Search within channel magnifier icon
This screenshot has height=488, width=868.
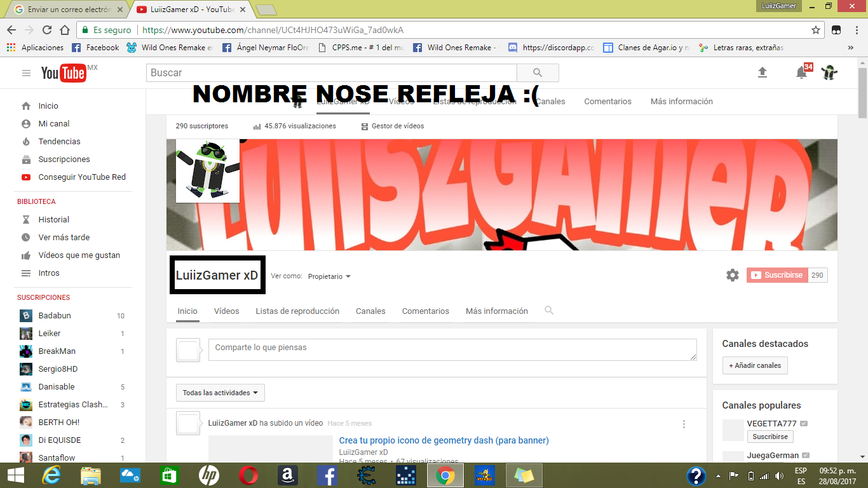pos(549,311)
